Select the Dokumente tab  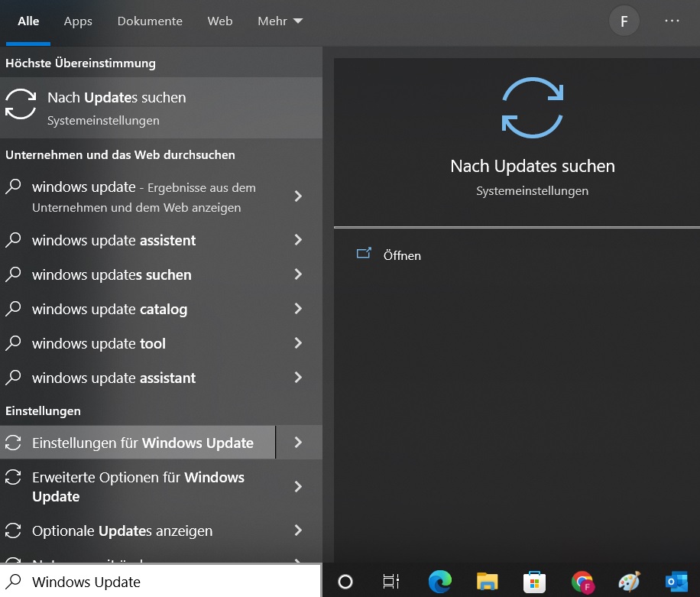click(x=150, y=21)
